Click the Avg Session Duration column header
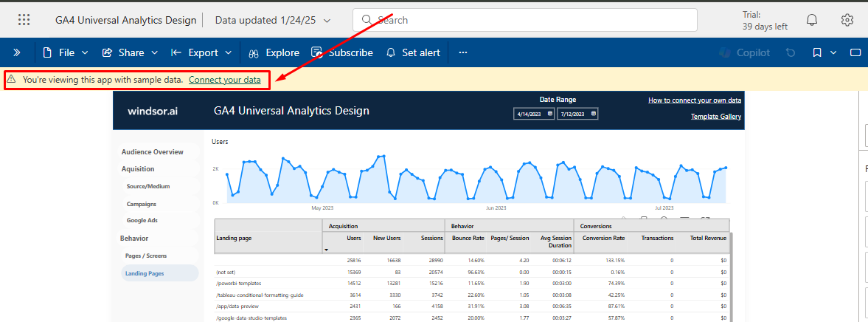 click(x=556, y=241)
